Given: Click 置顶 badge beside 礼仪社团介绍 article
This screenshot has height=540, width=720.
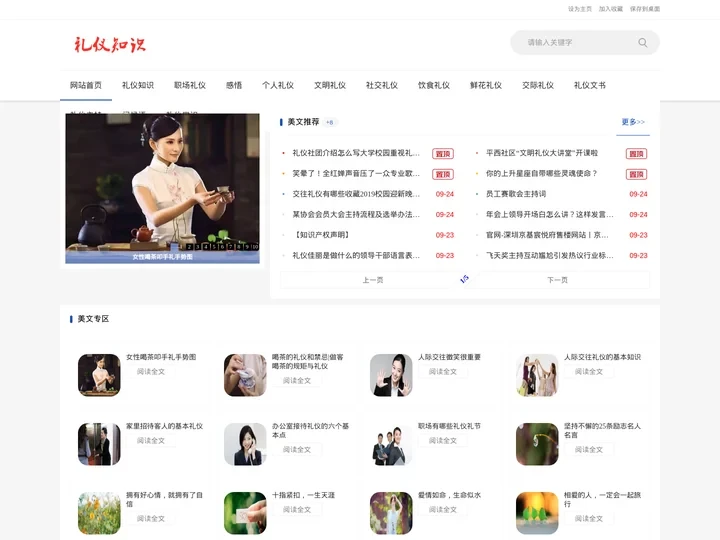Looking at the screenshot, I should (443, 154).
